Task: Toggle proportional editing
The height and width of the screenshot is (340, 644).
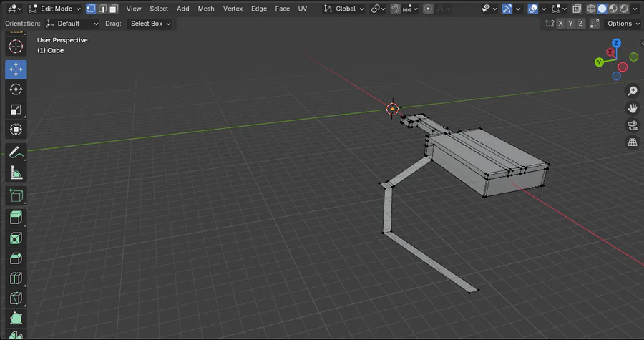Action: pyautogui.click(x=428, y=9)
